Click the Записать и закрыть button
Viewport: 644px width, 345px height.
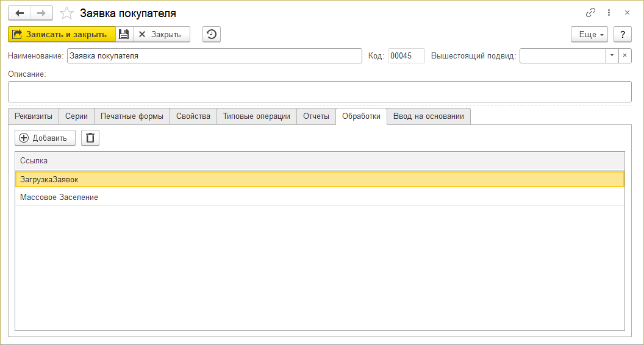[x=62, y=35]
